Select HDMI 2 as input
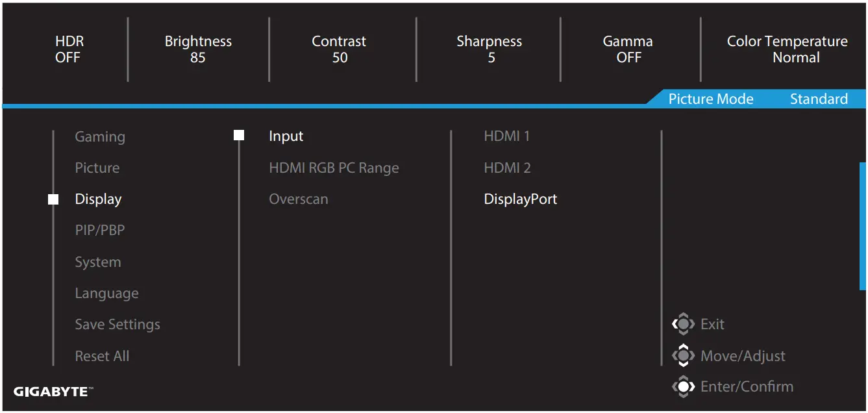This screenshot has height=413, width=868. point(507,167)
